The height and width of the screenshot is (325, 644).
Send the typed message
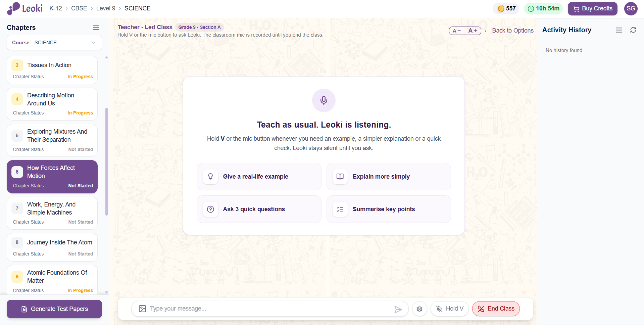tap(398, 309)
